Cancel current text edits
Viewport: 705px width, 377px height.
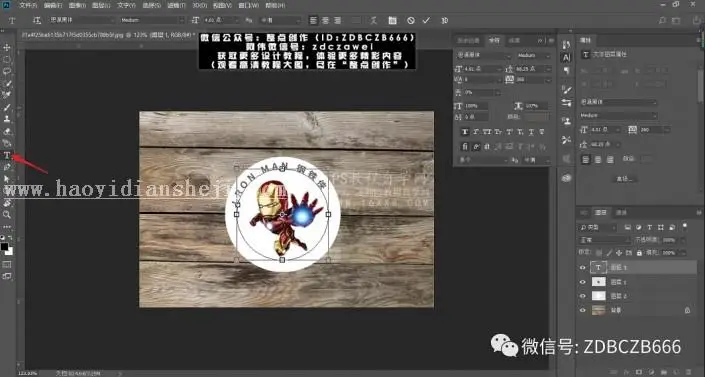click(x=411, y=20)
